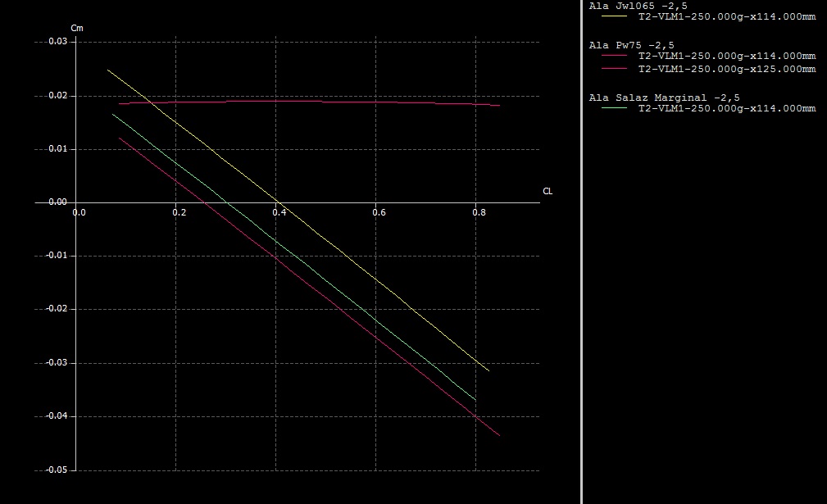Click the green line swatch under Ala Salaz Marginal
The image size is (827, 504).
click(614, 108)
